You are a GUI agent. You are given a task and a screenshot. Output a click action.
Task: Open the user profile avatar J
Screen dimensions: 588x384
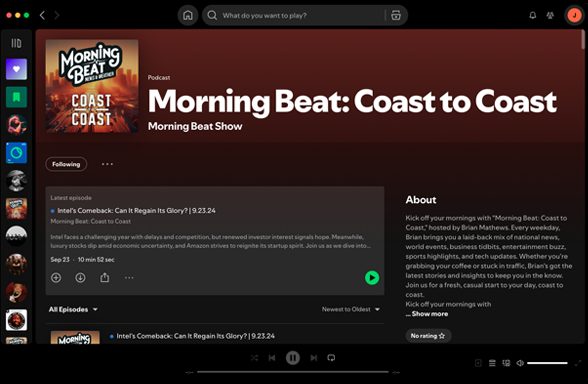pos(574,15)
